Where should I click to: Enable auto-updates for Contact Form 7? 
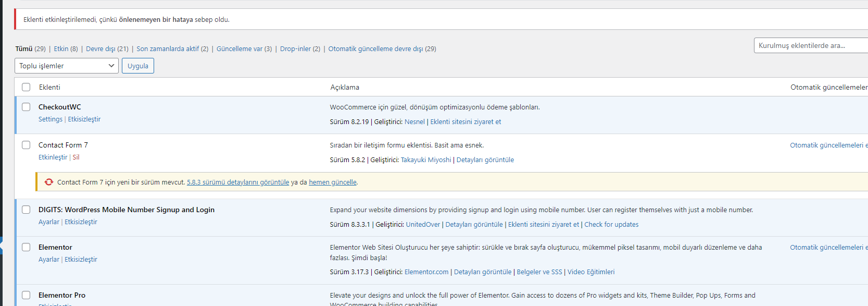[828, 145]
